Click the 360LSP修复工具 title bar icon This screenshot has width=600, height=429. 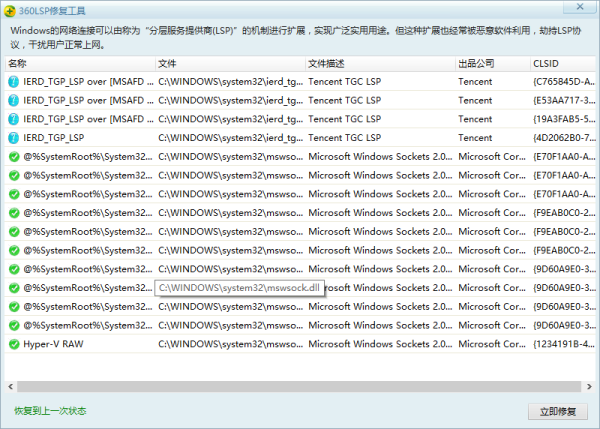click(10, 11)
